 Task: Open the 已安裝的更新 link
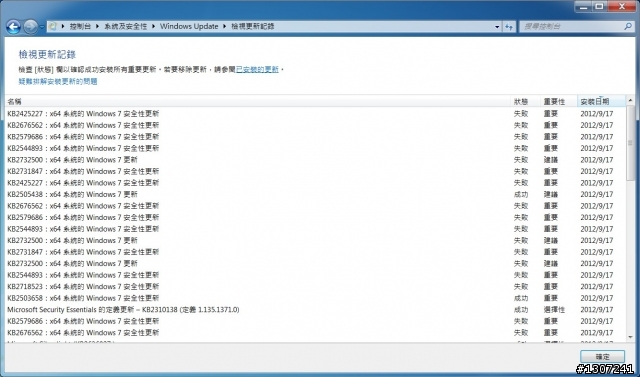pyautogui.click(x=257, y=70)
